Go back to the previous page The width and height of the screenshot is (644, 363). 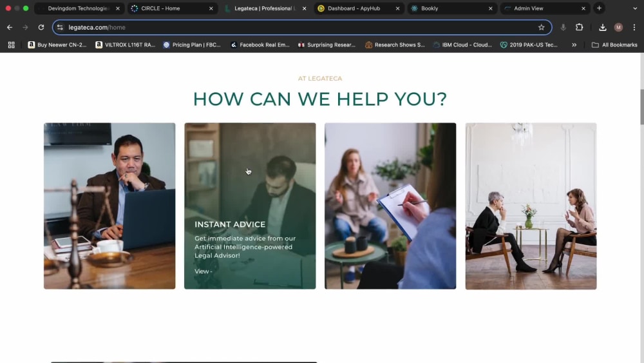(x=10, y=27)
